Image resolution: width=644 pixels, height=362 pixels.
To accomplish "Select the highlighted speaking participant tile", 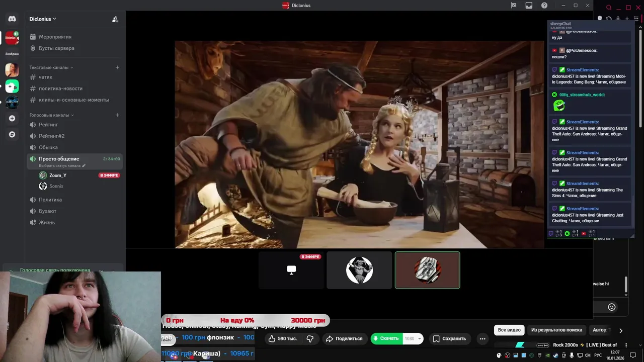I will coord(427,270).
